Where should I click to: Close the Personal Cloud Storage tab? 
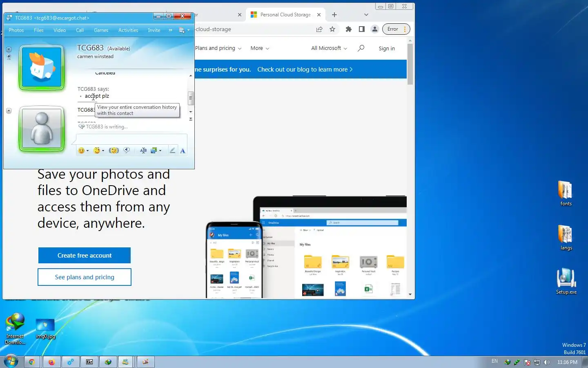(319, 15)
